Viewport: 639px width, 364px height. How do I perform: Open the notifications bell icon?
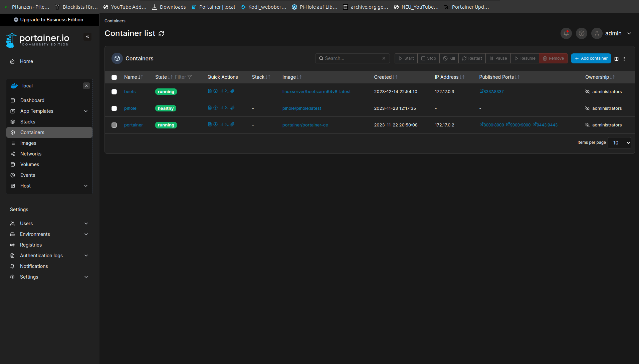tap(566, 33)
